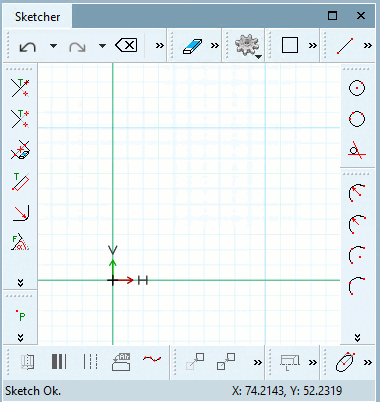Select the Line tool
Screen dimensions: 380x402
click(x=345, y=46)
